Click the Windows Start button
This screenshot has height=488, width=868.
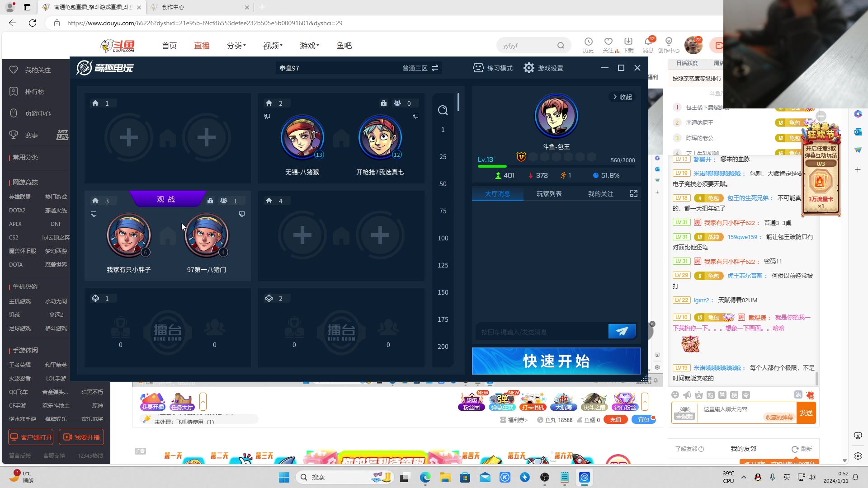coord(284,477)
